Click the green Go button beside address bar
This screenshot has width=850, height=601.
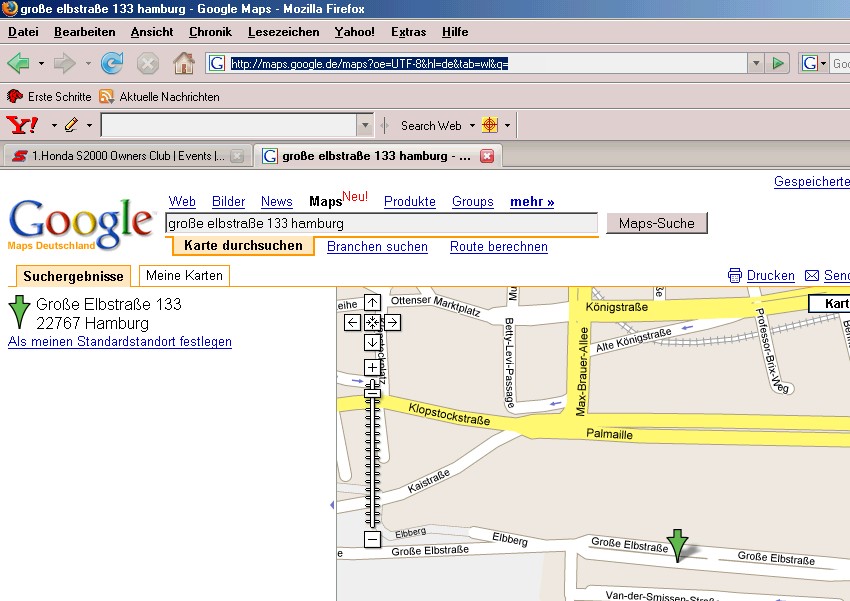pyautogui.click(x=778, y=64)
